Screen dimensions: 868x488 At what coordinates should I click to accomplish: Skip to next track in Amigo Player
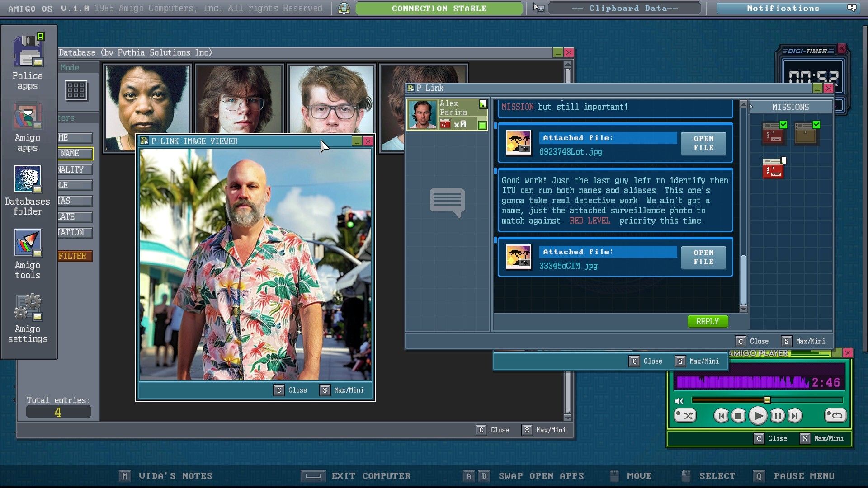pos(795,416)
